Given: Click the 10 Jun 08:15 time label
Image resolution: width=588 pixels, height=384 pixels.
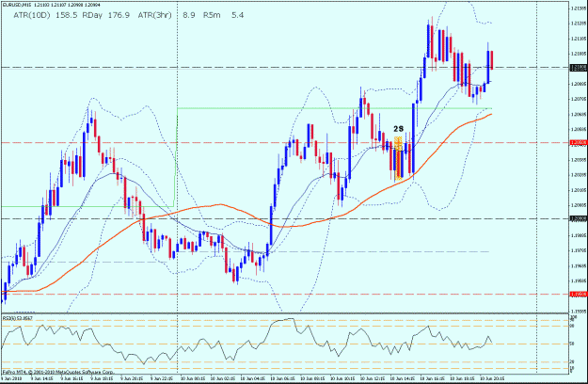Looking at the screenshot, I should (x=312, y=378).
